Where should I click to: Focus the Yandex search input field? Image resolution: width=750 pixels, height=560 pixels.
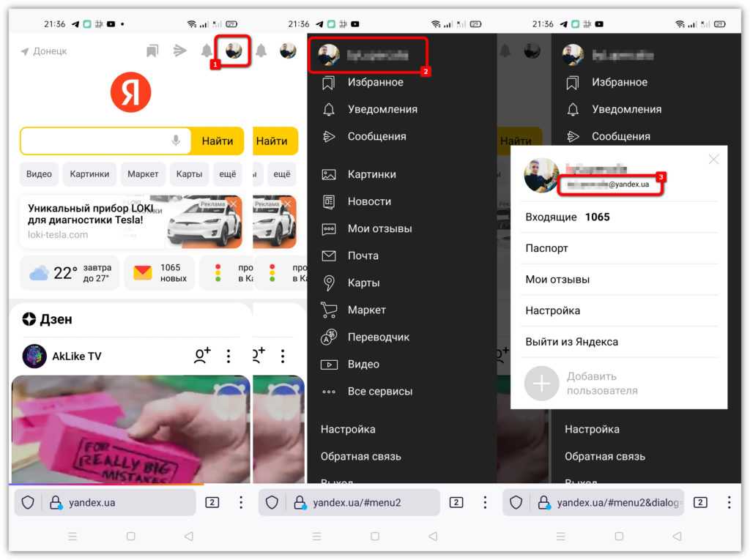point(95,141)
